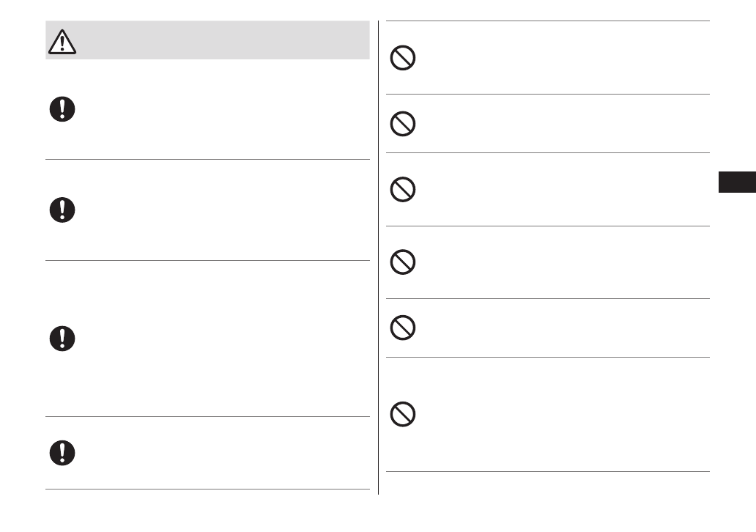The height and width of the screenshot is (532, 756).
Task: Click the vertical divider line between the two columns
Action: pyautogui.click(x=378, y=256)
